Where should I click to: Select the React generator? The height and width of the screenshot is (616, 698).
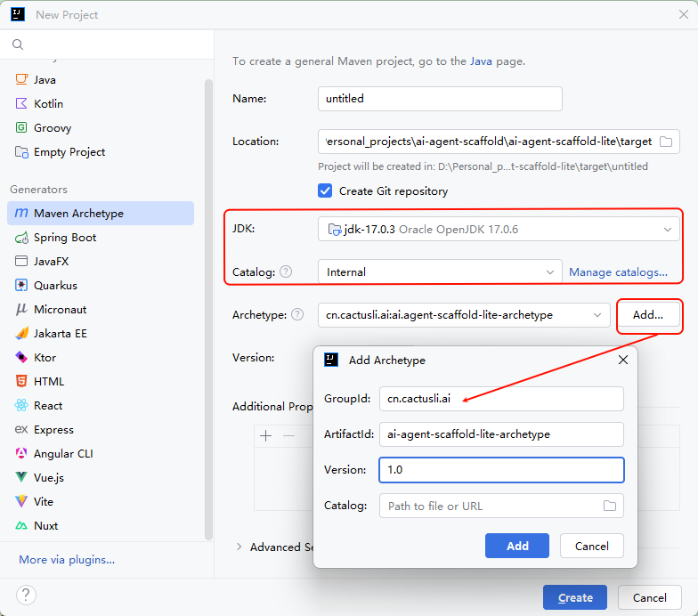pyautogui.click(x=101, y=406)
